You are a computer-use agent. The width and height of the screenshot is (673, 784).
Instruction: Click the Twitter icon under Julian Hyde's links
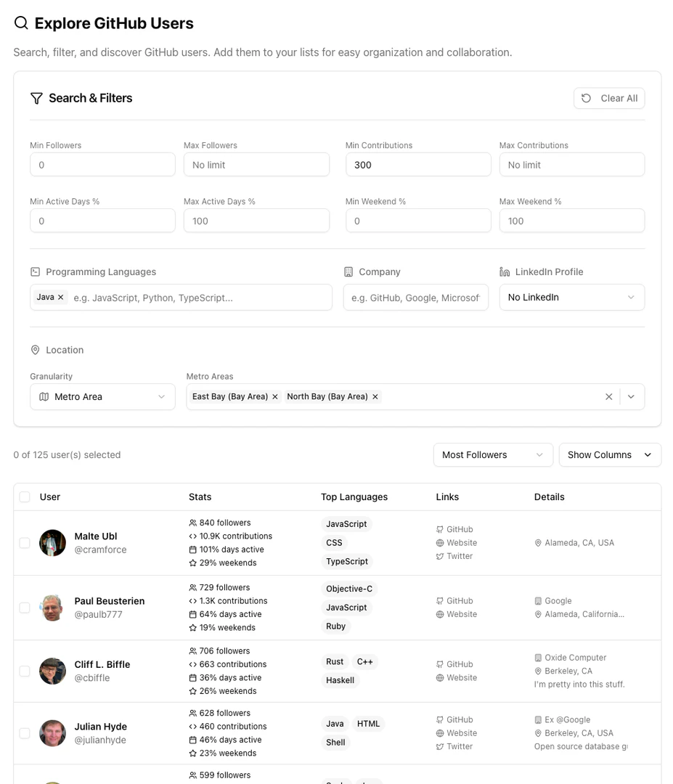[441, 746]
